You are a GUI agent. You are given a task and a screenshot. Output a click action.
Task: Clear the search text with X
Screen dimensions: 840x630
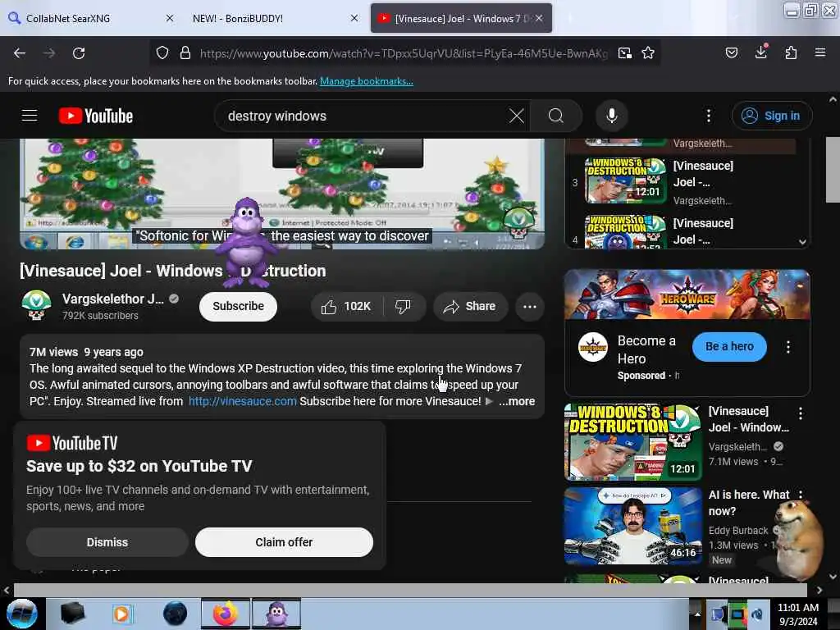517,116
